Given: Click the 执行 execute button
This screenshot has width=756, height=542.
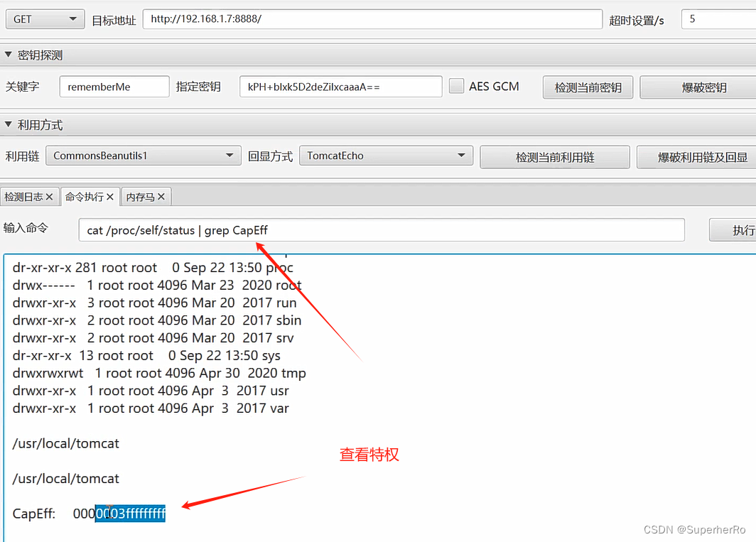Looking at the screenshot, I should (733, 230).
